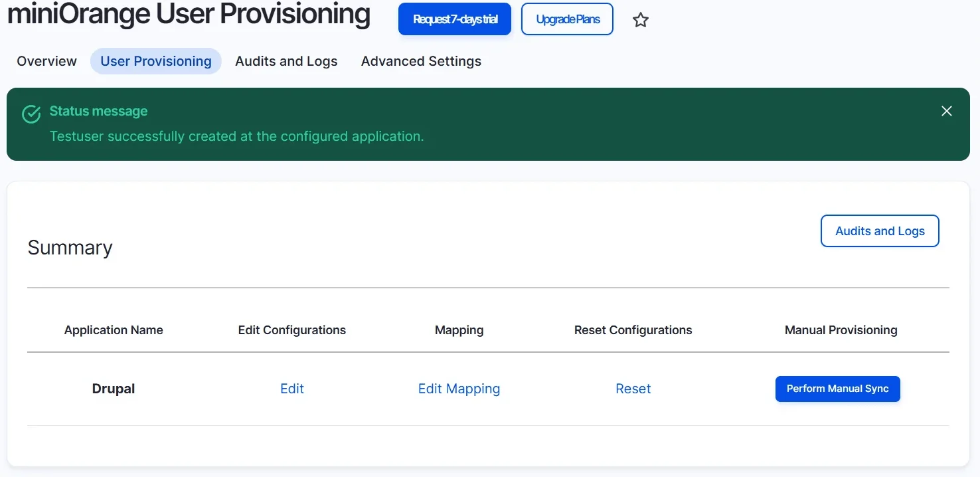Click the 'Status message' title
This screenshot has width=980, height=477.
click(98, 111)
